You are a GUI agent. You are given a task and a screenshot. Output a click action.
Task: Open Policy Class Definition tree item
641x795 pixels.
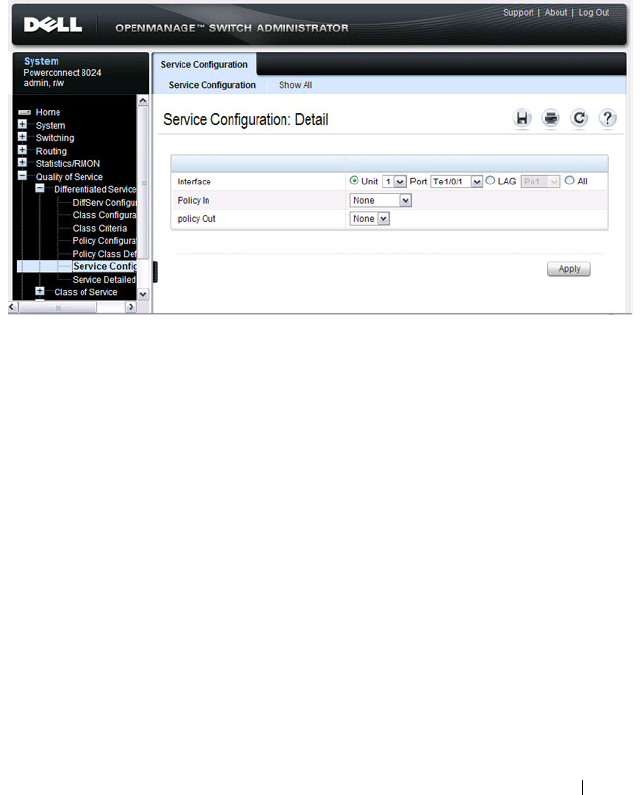pos(104,254)
